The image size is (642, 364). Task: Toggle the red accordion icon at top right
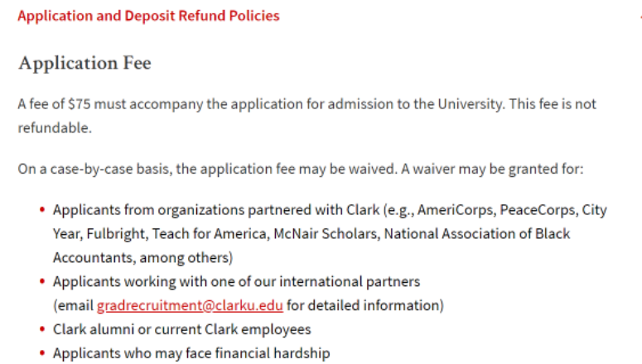click(x=640, y=17)
